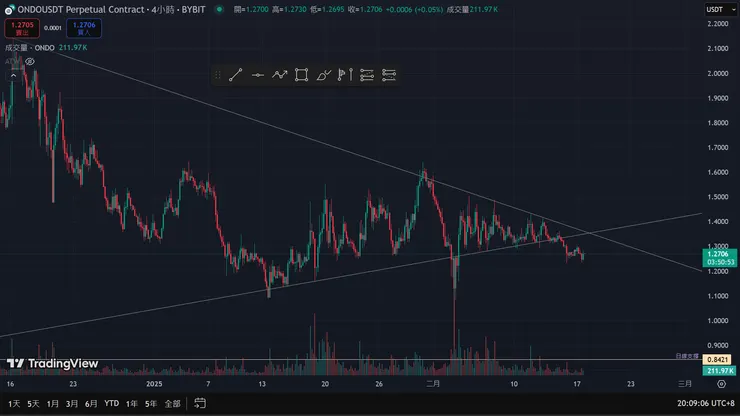Select the brush drawing tool
Screen dimensions: 740x416
[x=323, y=75]
